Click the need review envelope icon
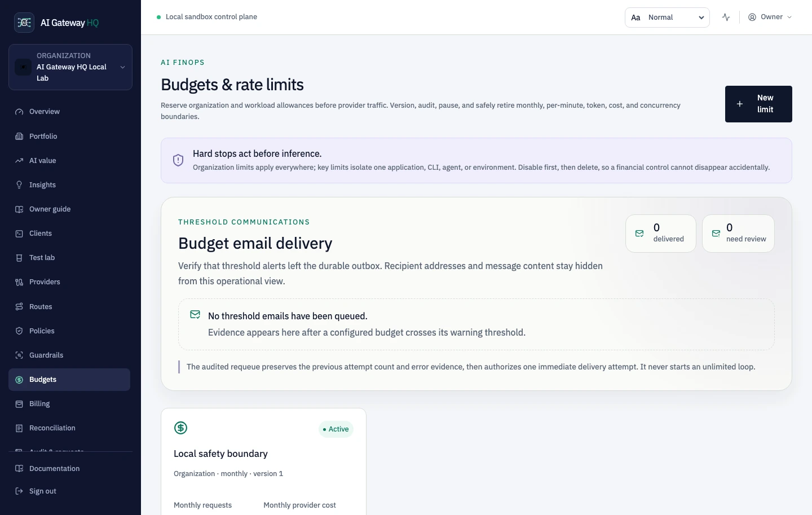Image resolution: width=812 pixels, height=515 pixels. [716, 234]
